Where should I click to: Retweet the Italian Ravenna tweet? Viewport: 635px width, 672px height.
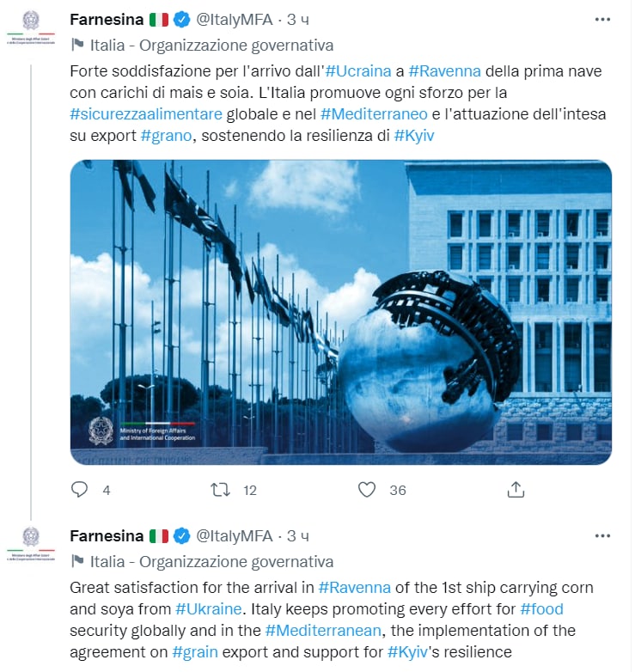(220, 490)
